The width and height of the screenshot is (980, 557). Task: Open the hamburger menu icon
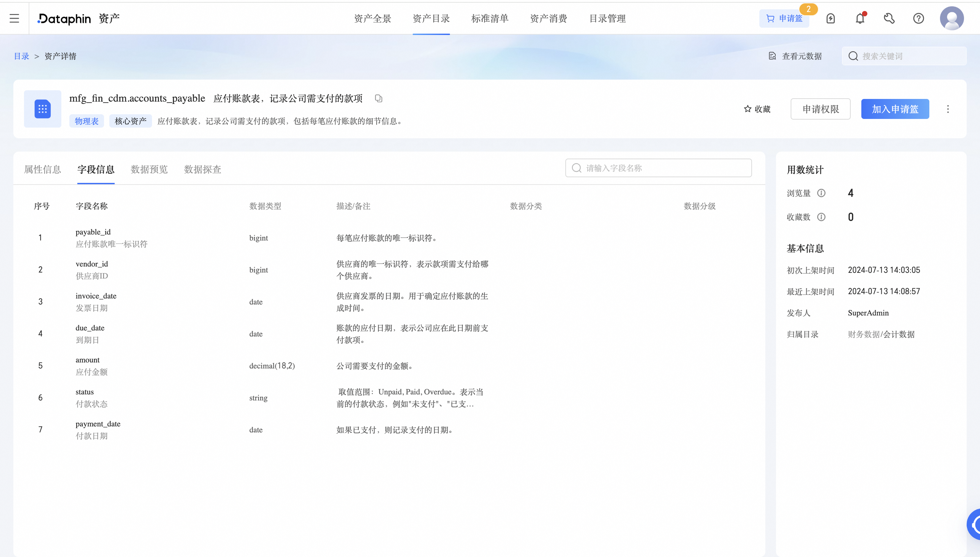tap(14, 18)
